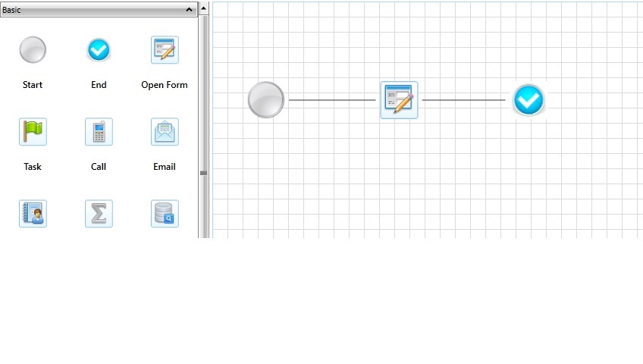Pick the Open Form icon in the palette
The height and width of the screenshot is (364, 643).
tap(165, 50)
